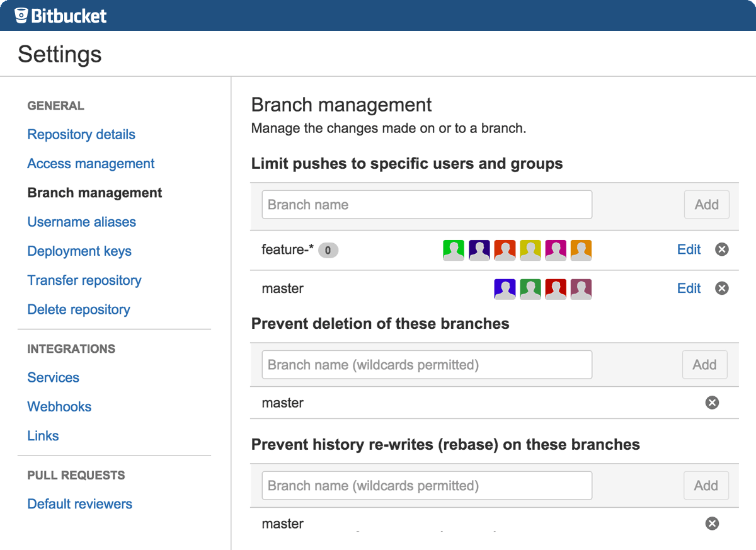756x550 pixels.
Task: Remove master from the rebase prevention list
Action: (x=712, y=523)
